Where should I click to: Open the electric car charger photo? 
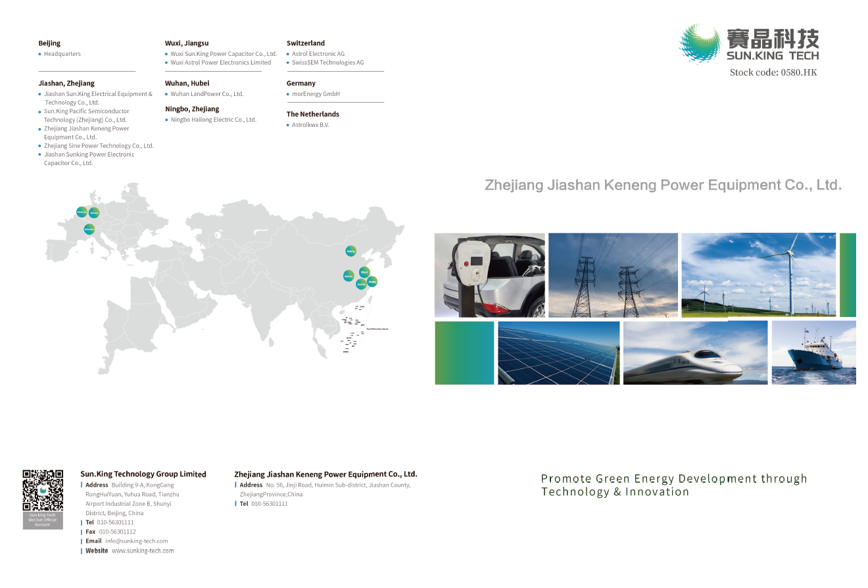pyautogui.click(x=490, y=275)
